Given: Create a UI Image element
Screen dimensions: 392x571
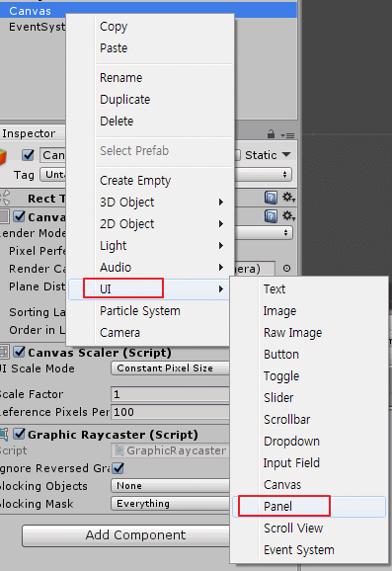Looking at the screenshot, I should click(x=309, y=311).
